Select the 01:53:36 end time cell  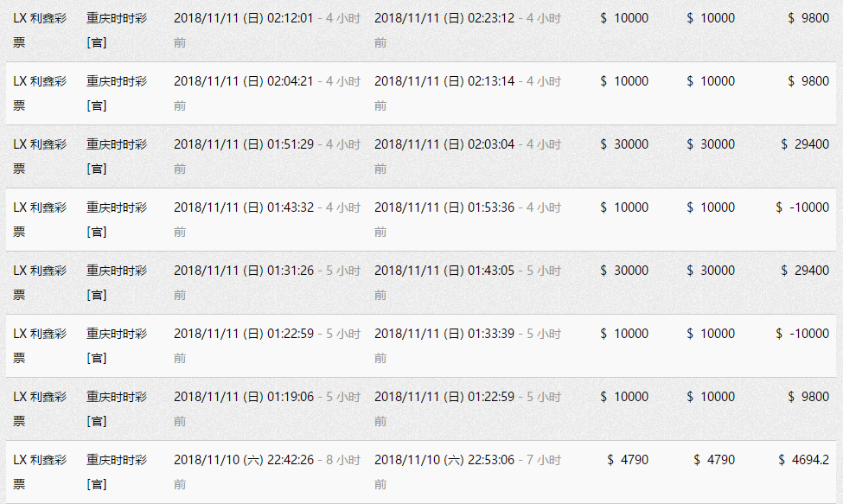444,207
